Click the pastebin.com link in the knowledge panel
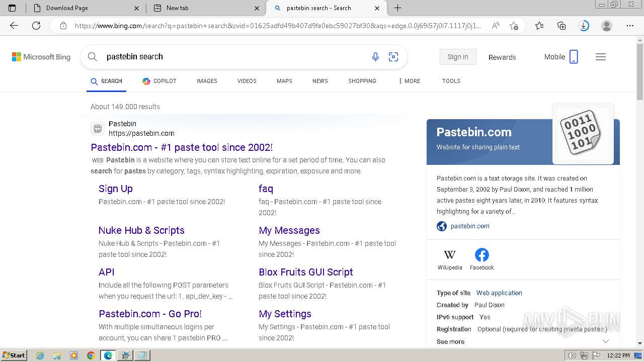 tap(470, 226)
